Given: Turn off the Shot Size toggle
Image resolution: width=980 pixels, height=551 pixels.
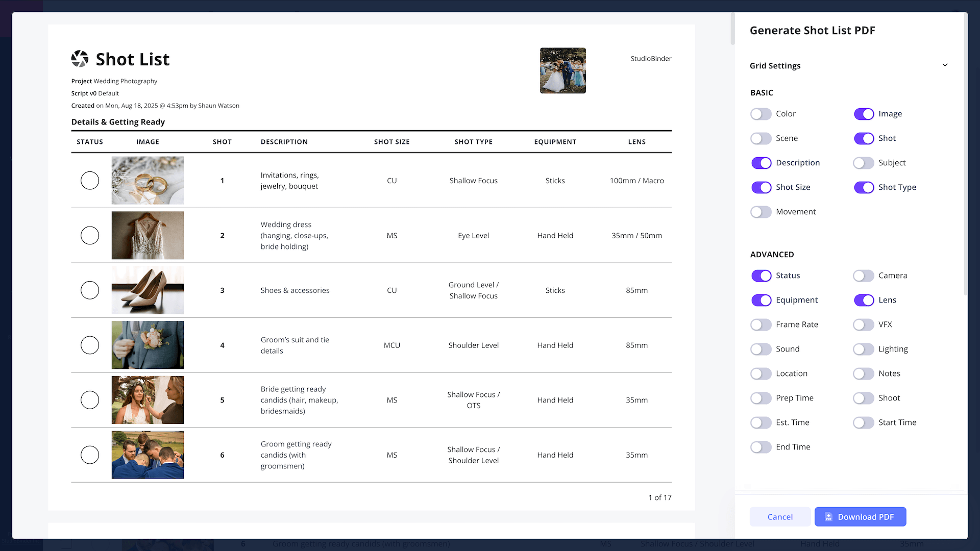Looking at the screenshot, I should pos(761,187).
